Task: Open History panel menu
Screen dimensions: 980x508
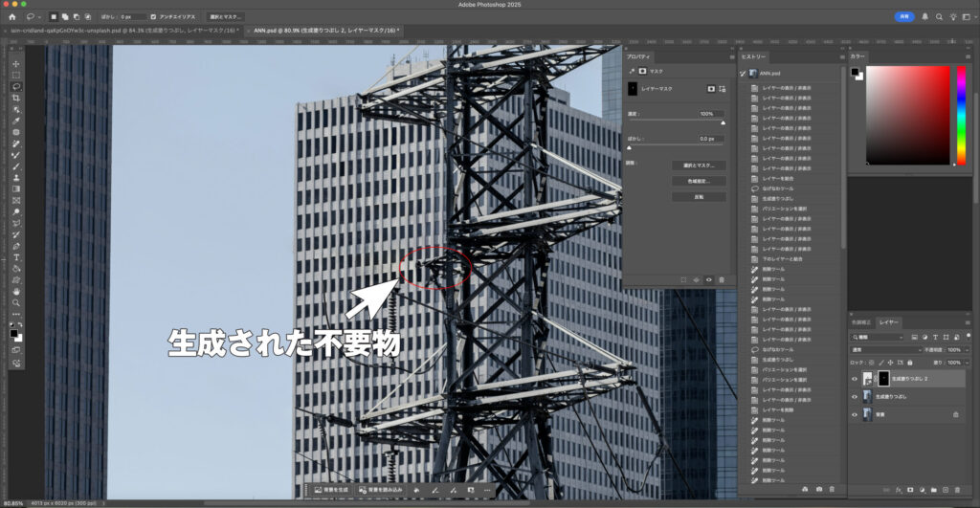Action: (x=842, y=56)
